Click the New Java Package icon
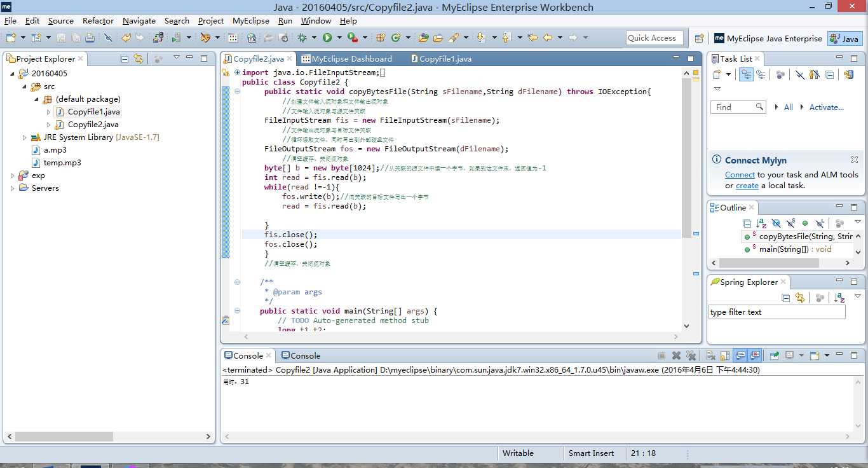Image resolution: width=868 pixels, height=468 pixels. pyautogui.click(x=381, y=38)
